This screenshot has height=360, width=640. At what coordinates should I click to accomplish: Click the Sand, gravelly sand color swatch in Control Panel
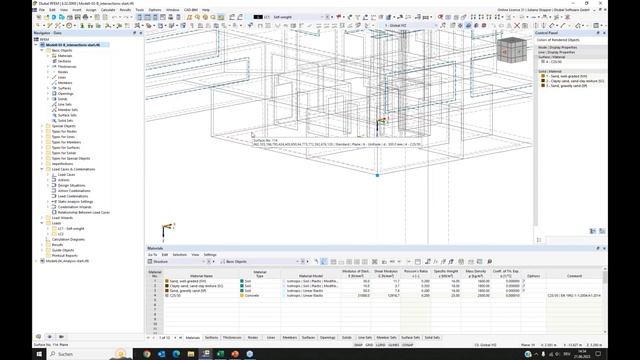click(543, 86)
